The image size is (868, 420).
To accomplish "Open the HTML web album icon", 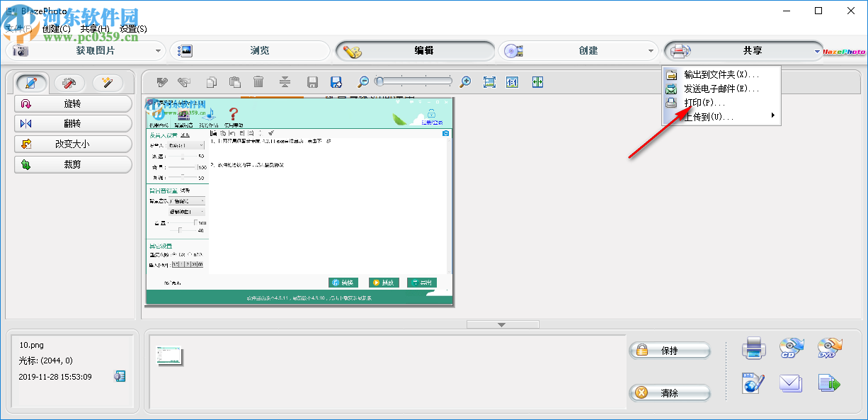I will [752, 383].
